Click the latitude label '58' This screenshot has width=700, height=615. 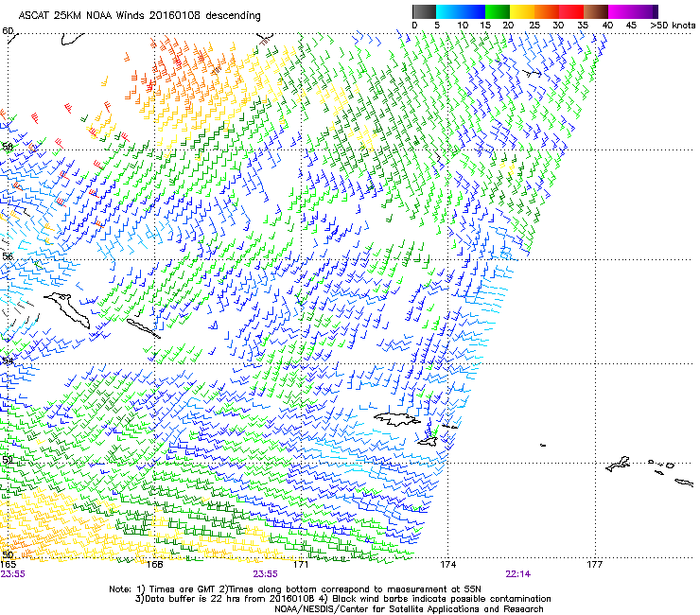pos(8,147)
